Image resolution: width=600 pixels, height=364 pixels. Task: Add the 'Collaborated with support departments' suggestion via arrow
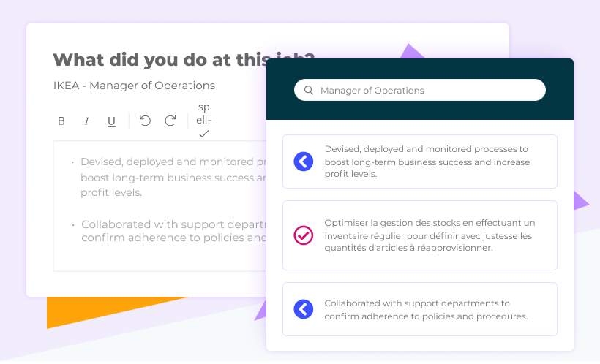[304, 309]
